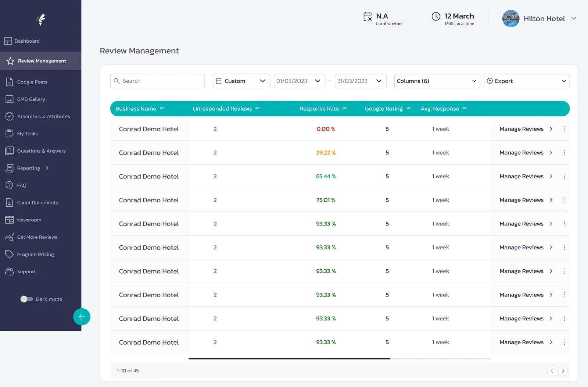Open the Hilton Hotel account menu chevron
Image resolution: width=588 pixels, height=387 pixels.
tap(574, 18)
